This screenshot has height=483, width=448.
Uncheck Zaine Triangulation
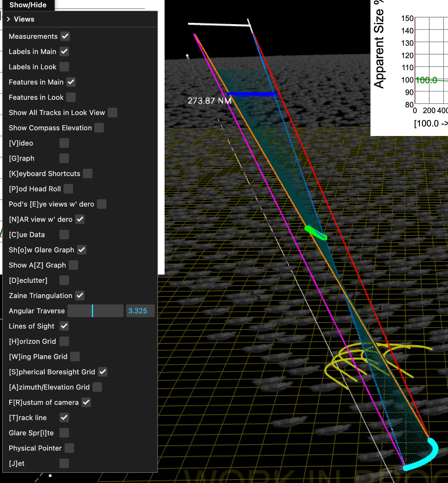(x=80, y=296)
